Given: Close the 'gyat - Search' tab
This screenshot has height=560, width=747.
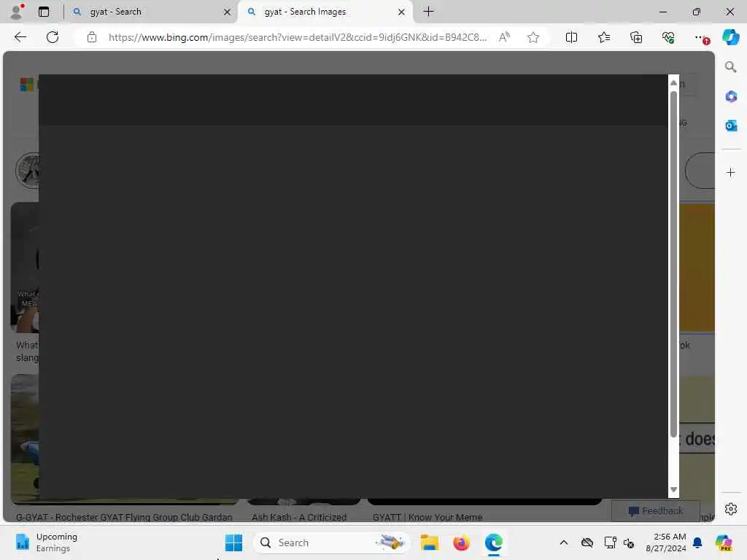Looking at the screenshot, I should pyautogui.click(x=228, y=12).
